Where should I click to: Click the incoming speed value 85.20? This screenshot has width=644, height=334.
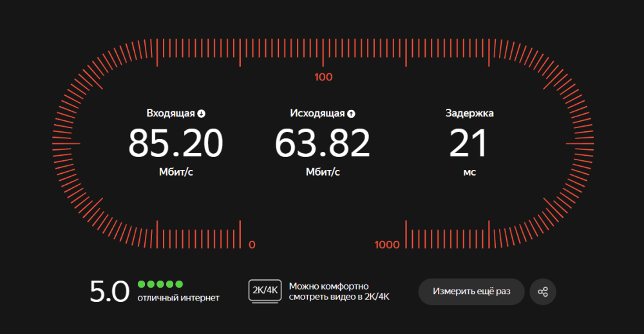tap(175, 144)
